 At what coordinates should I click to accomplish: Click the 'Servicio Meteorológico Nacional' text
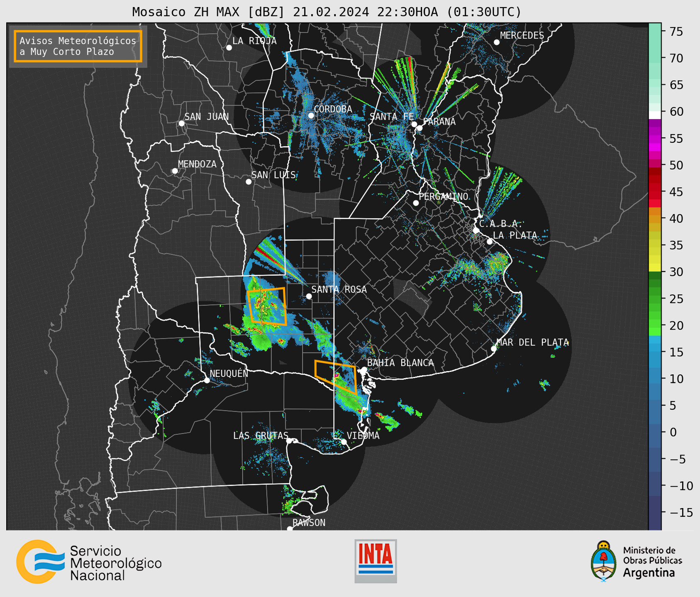coord(116,563)
